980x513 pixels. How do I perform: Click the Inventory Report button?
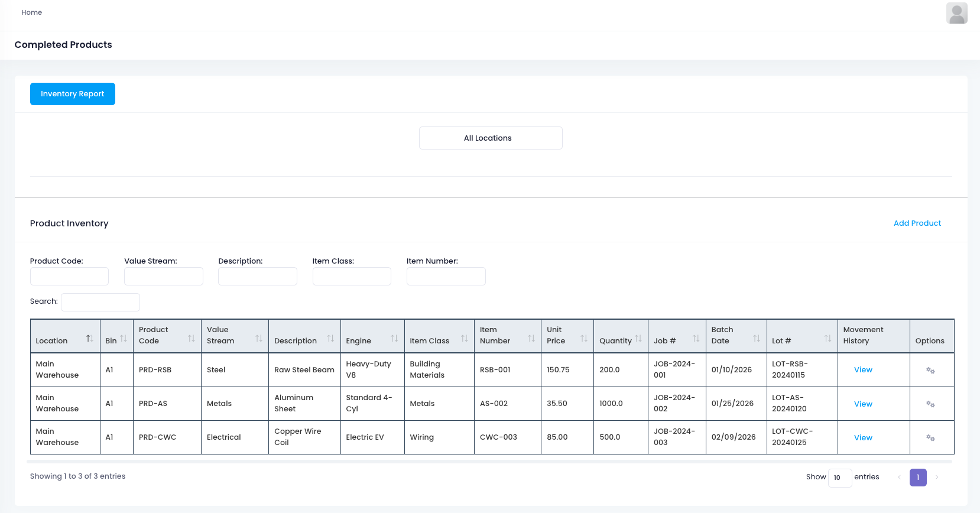coord(73,94)
